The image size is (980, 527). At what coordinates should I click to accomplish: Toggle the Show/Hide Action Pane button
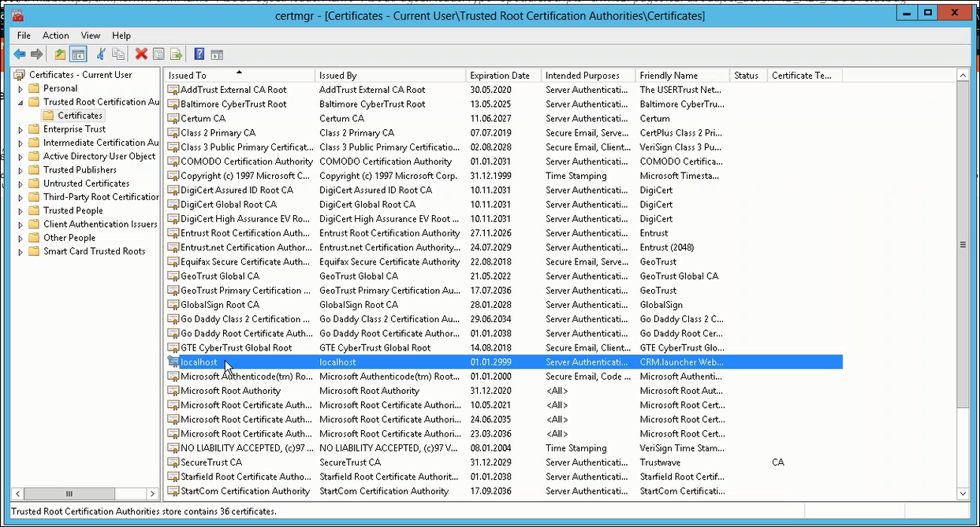point(217,54)
